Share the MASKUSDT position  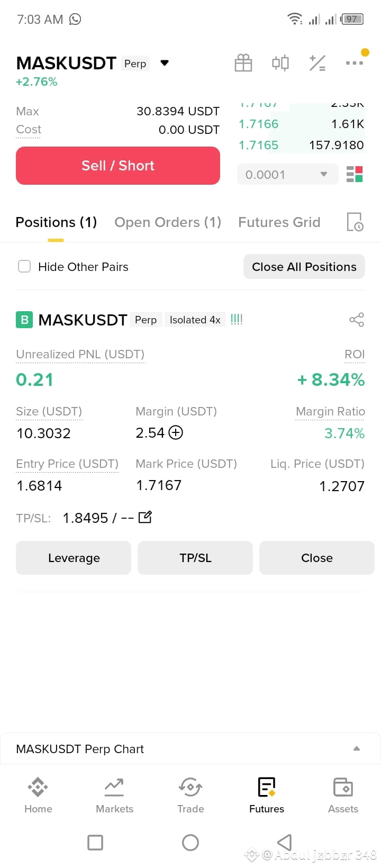click(357, 320)
